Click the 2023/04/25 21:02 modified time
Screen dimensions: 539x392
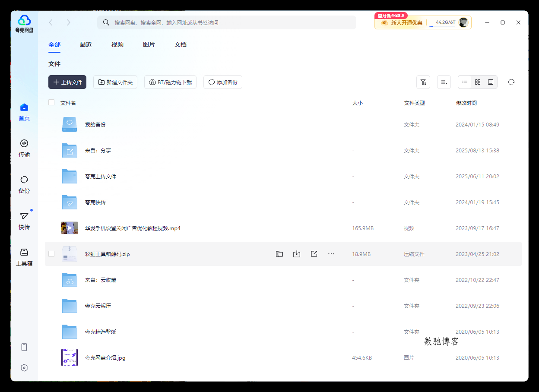coord(477,254)
